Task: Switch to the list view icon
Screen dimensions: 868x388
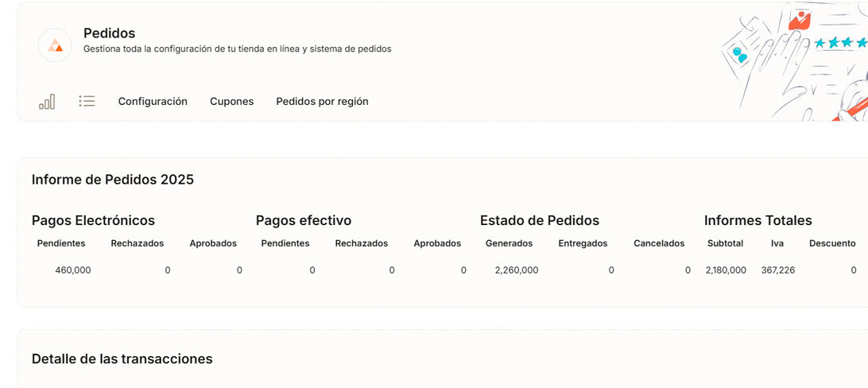Action: (x=87, y=101)
